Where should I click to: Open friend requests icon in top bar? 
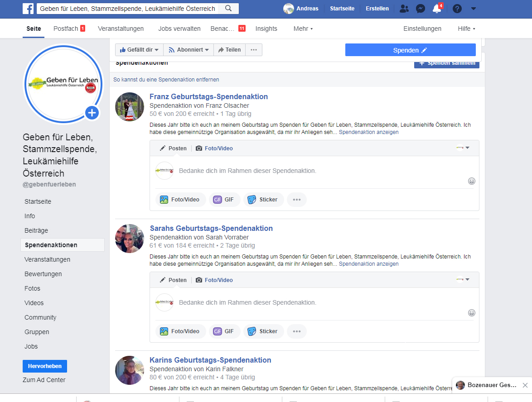[x=404, y=9]
